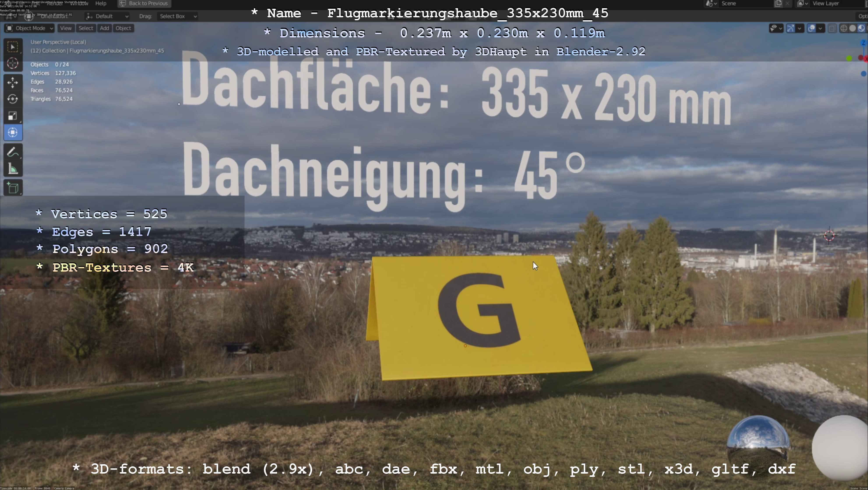This screenshot has width=868, height=490.
Task: Click the 'User Perspective (Local)' text
Action: pyautogui.click(x=58, y=42)
